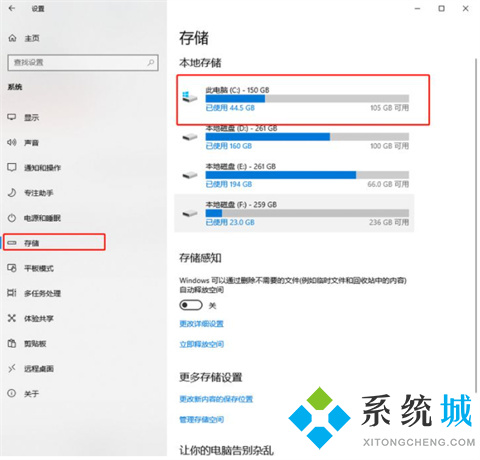Click 本地磁盘 (F:) - 259 GB label
This screenshot has width=480, height=460.
241,204
